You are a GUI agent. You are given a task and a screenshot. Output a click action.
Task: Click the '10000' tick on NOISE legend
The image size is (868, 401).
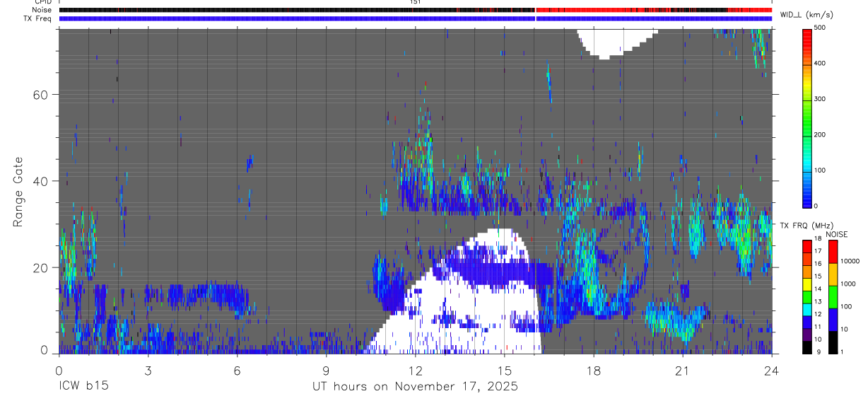tap(849, 261)
